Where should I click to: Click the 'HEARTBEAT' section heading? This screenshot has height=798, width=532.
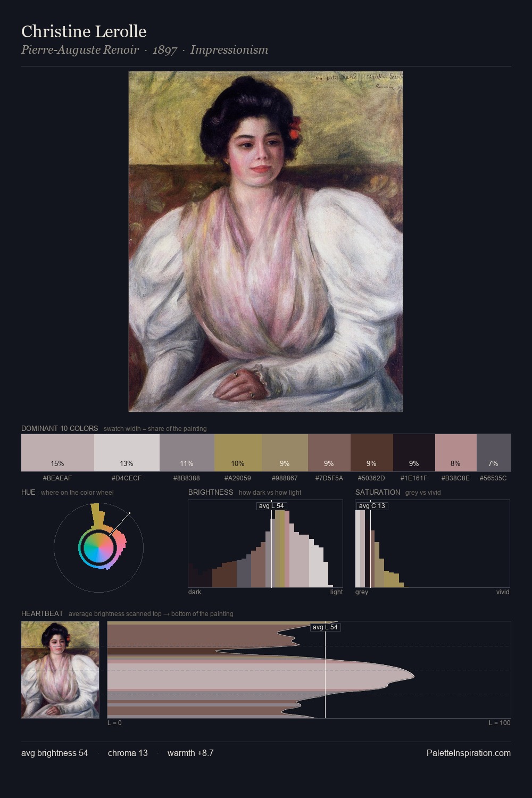(x=42, y=613)
